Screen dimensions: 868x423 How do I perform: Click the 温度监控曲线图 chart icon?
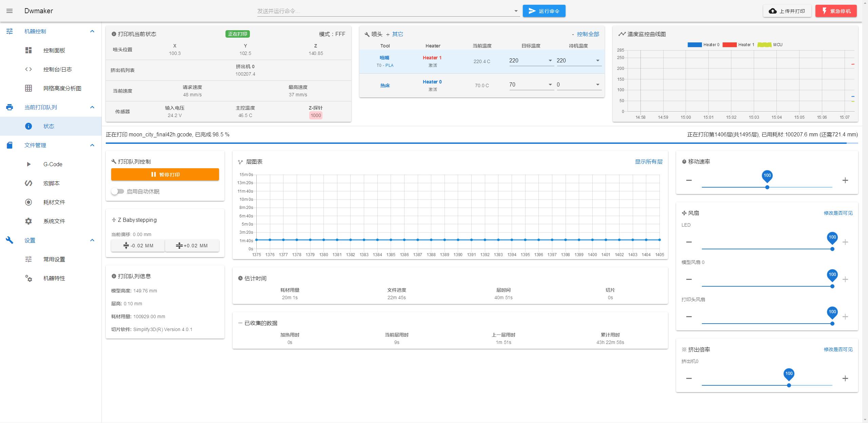(622, 34)
